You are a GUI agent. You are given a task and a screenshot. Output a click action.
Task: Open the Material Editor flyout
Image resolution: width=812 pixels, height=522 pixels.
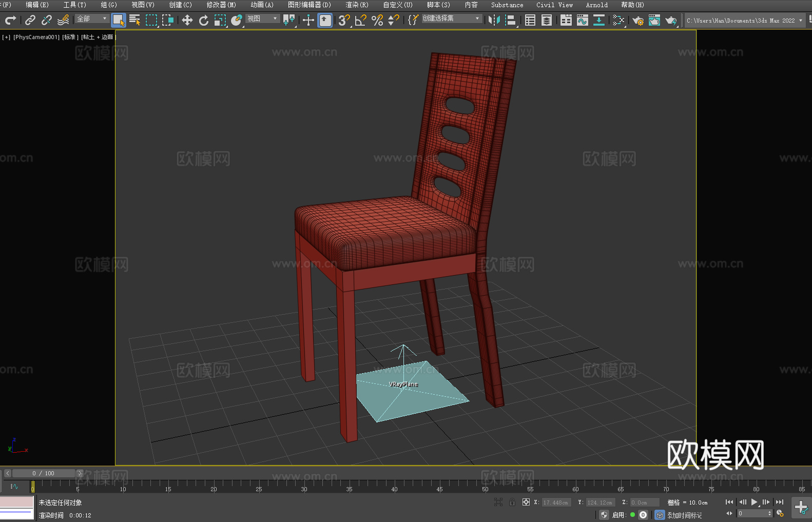tap(618, 20)
